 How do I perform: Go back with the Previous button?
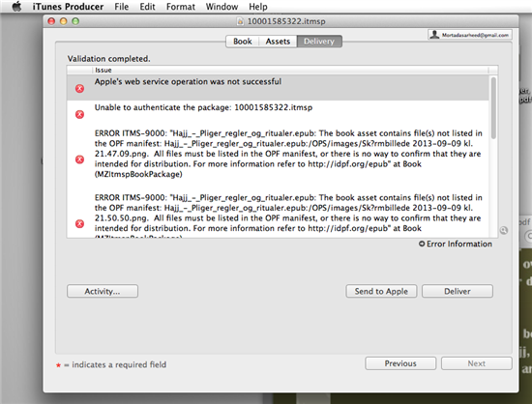pyautogui.click(x=400, y=363)
